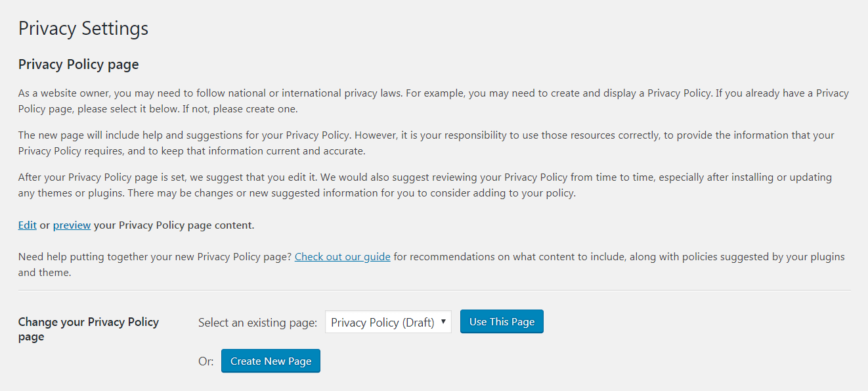
Task: Apply the selected page as Privacy Policy
Action: tap(502, 321)
